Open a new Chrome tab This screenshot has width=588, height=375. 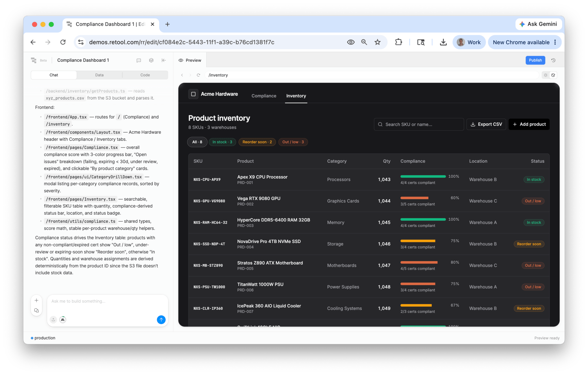click(167, 24)
